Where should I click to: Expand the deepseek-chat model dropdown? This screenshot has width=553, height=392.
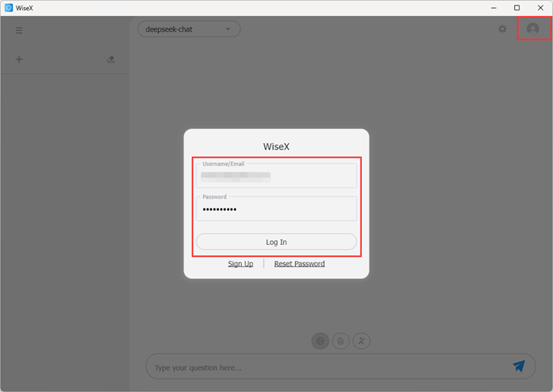[x=189, y=29]
